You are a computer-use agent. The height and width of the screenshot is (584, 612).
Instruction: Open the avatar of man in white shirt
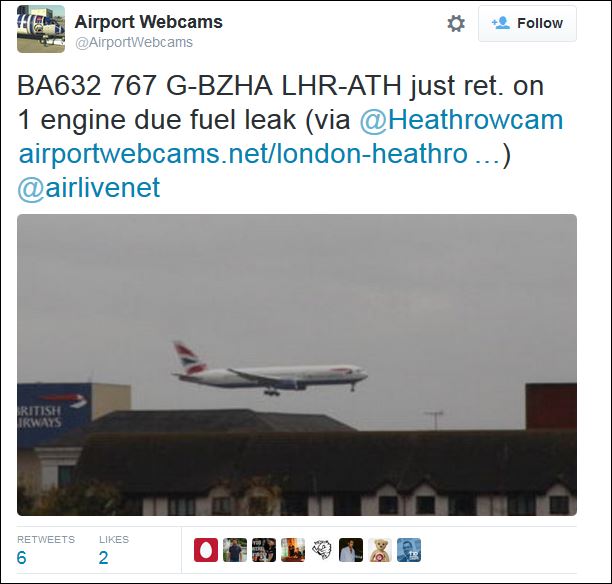pos(351,550)
